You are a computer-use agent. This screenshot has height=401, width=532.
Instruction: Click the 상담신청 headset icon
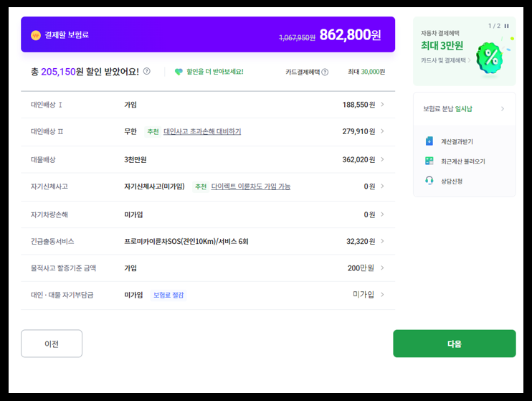tap(429, 181)
